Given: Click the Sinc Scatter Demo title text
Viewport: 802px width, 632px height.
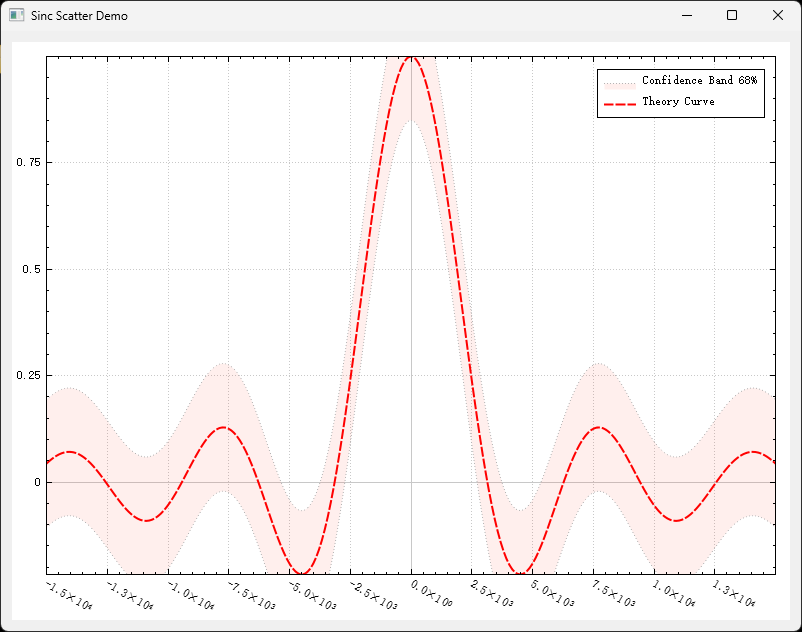Looking at the screenshot, I should (x=78, y=16).
